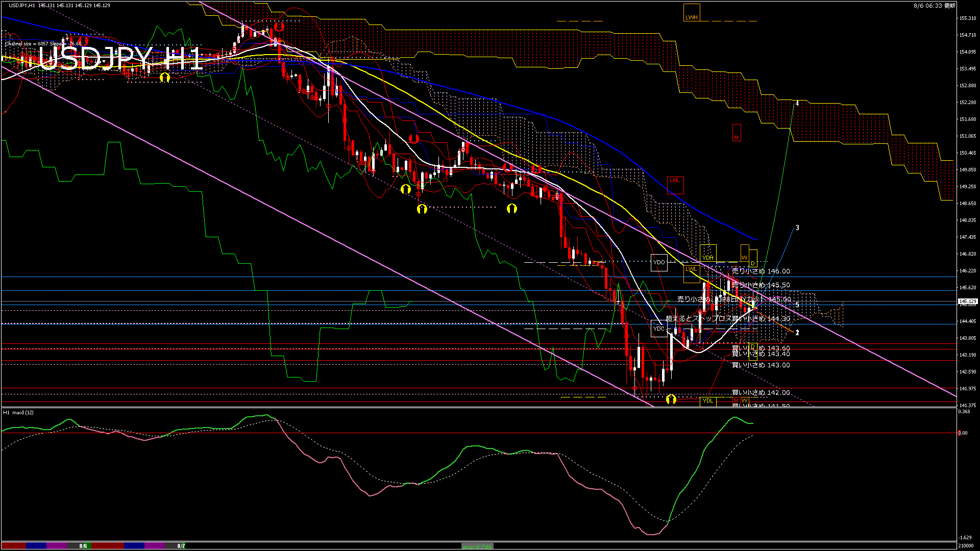Select the 売り小さめ 146.00 line label
Screen dimensions: 980x551
[x=761, y=271]
